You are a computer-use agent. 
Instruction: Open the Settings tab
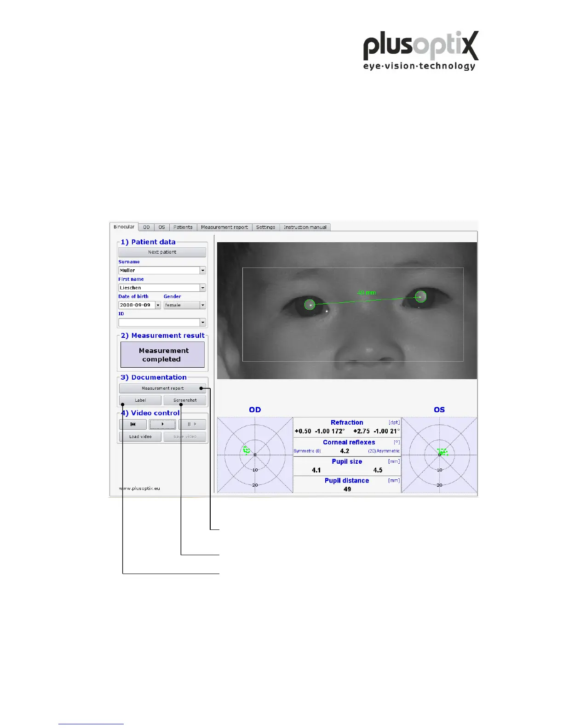click(265, 227)
